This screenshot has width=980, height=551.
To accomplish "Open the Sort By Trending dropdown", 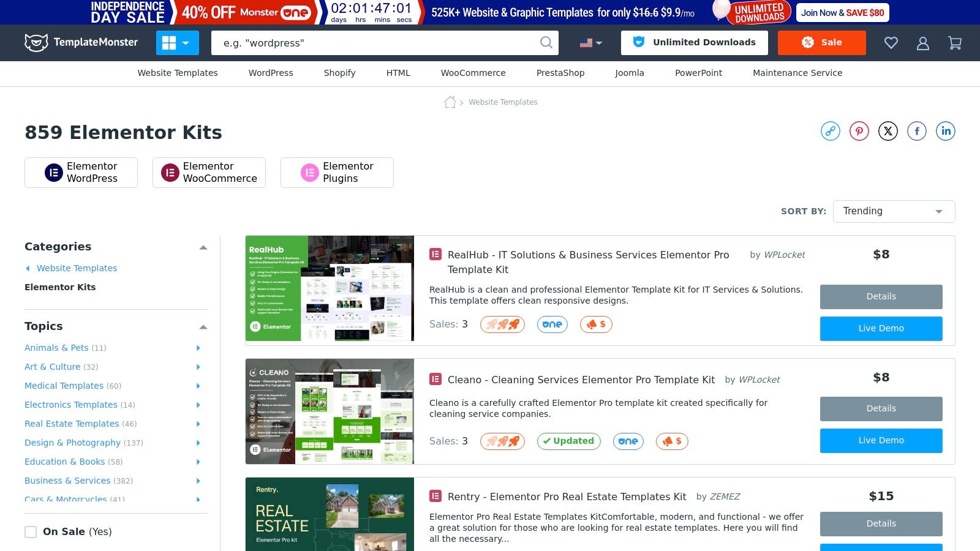I will [x=894, y=211].
